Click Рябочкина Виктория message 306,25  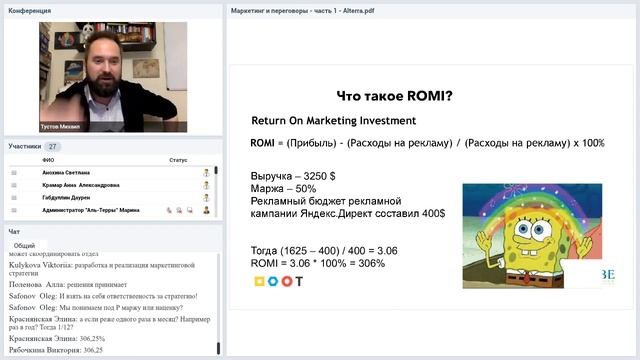click(56, 350)
